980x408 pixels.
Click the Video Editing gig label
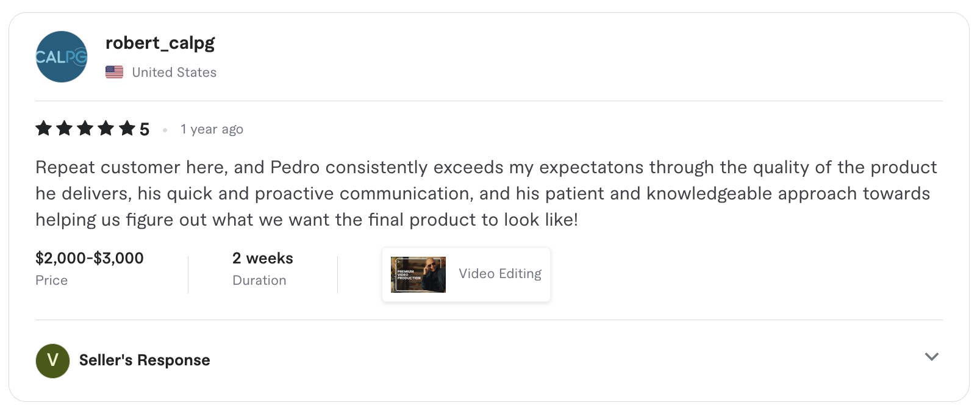500,274
